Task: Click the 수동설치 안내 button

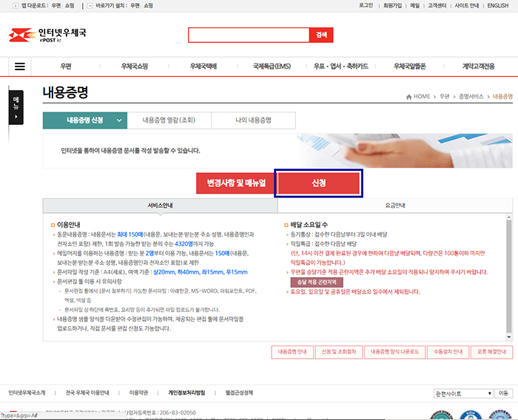Action: click(448, 352)
